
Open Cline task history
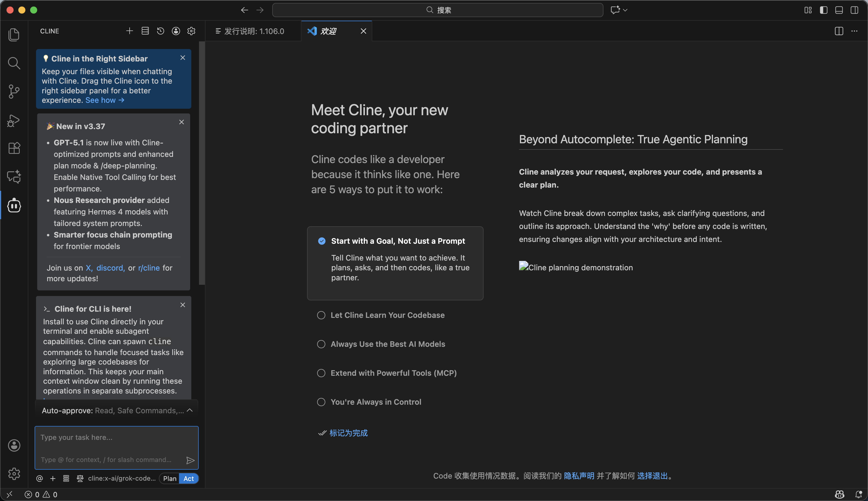[x=160, y=31]
